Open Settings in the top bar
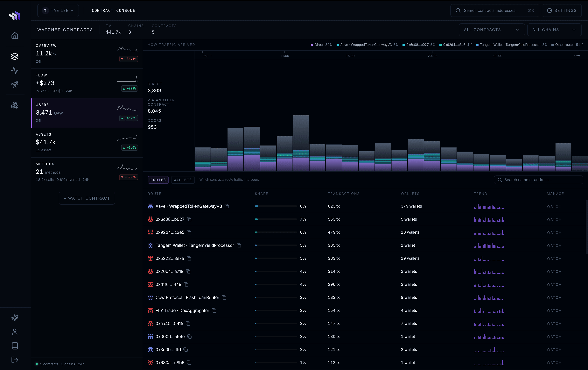Viewport: 588px width, 370px height. pyautogui.click(x=561, y=11)
